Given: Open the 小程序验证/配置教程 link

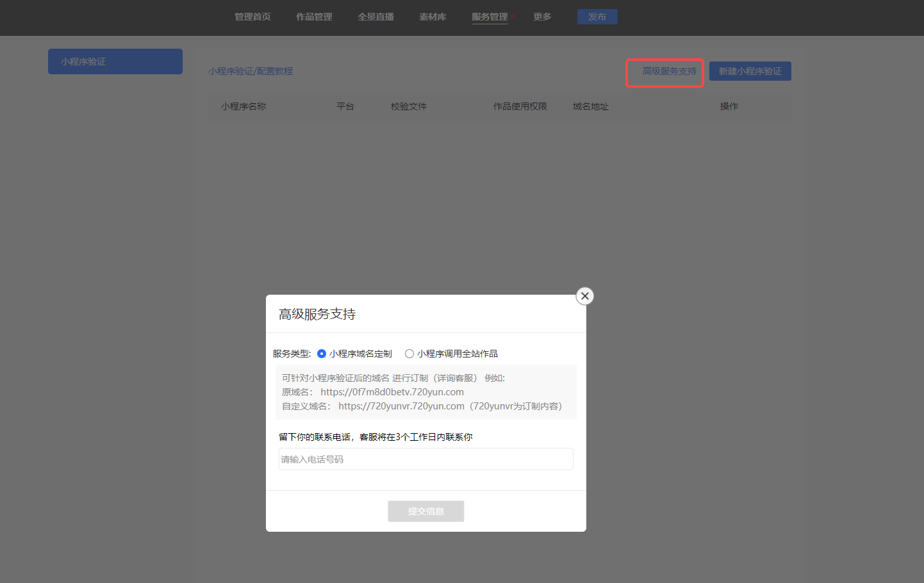Looking at the screenshot, I should tap(251, 71).
